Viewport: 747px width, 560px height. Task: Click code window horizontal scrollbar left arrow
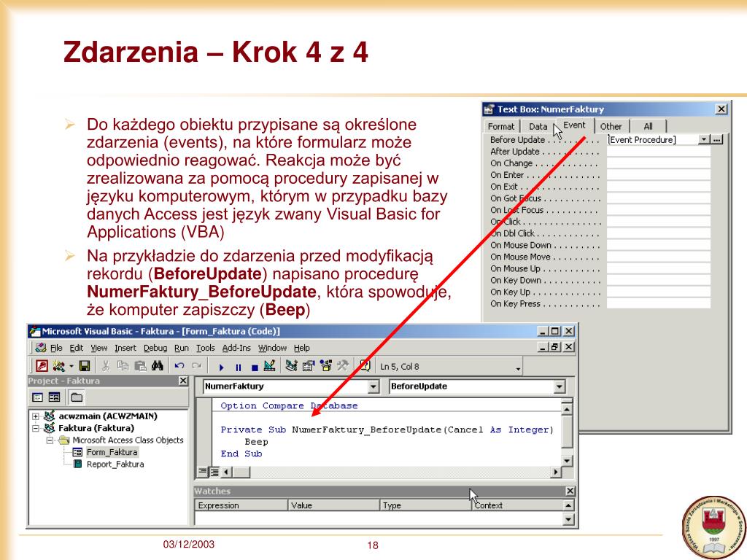pos(227,472)
